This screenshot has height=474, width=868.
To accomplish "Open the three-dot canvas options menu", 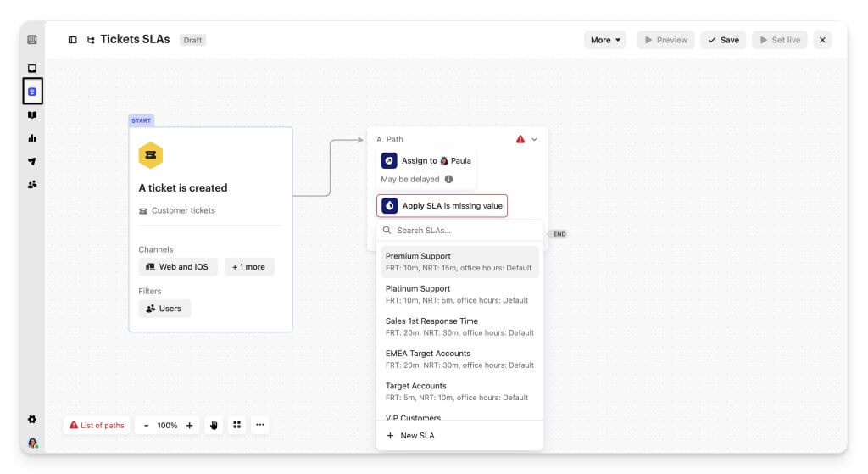I will pos(260,425).
